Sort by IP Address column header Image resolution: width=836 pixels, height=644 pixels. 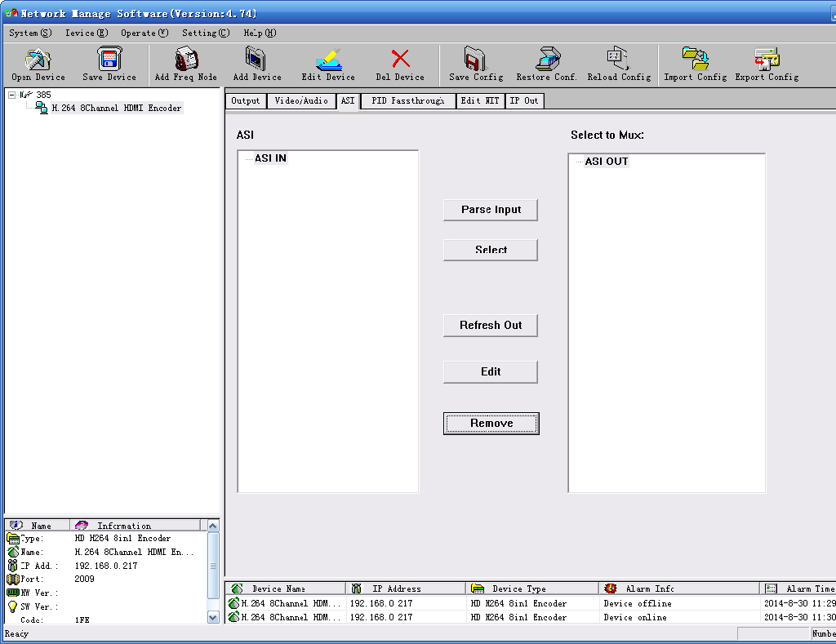(x=406, y=588)
